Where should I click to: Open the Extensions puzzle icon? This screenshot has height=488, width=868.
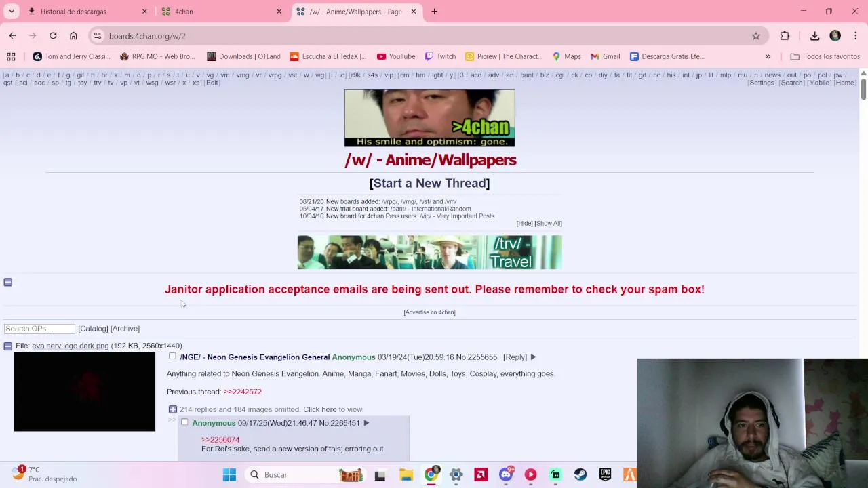pos(785,36)
